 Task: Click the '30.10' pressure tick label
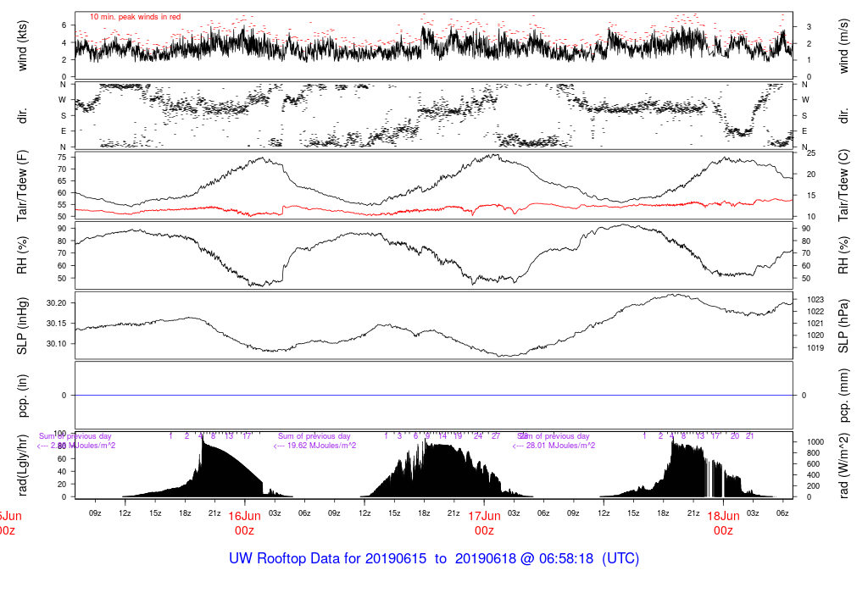pyautogui.click(x=57, y=344)
